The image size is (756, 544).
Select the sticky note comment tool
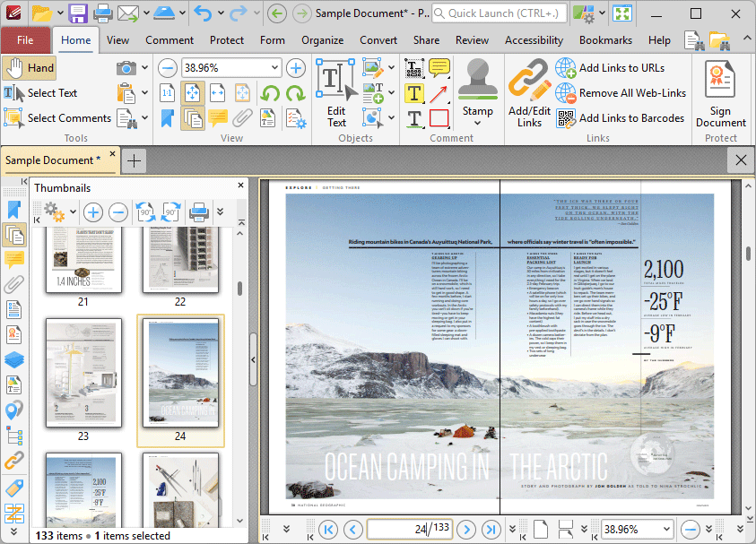click(x=439, y=68)
